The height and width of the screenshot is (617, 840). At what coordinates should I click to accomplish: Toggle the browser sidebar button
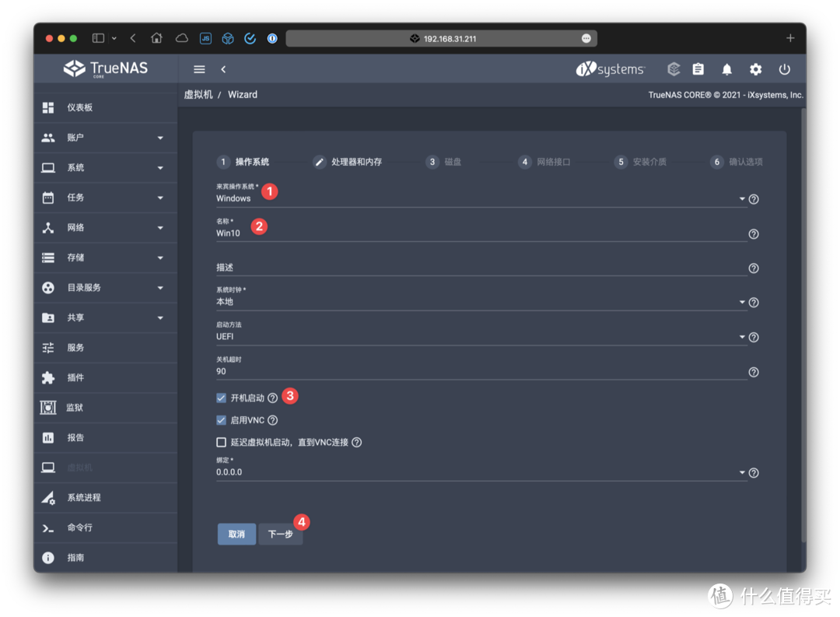98,38
